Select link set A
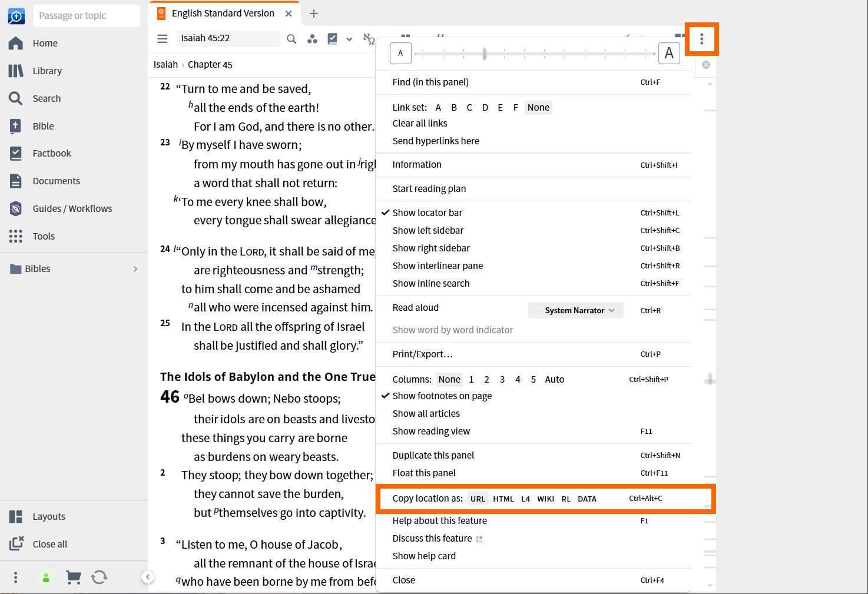The image size is (868, 594). [438, 107]
